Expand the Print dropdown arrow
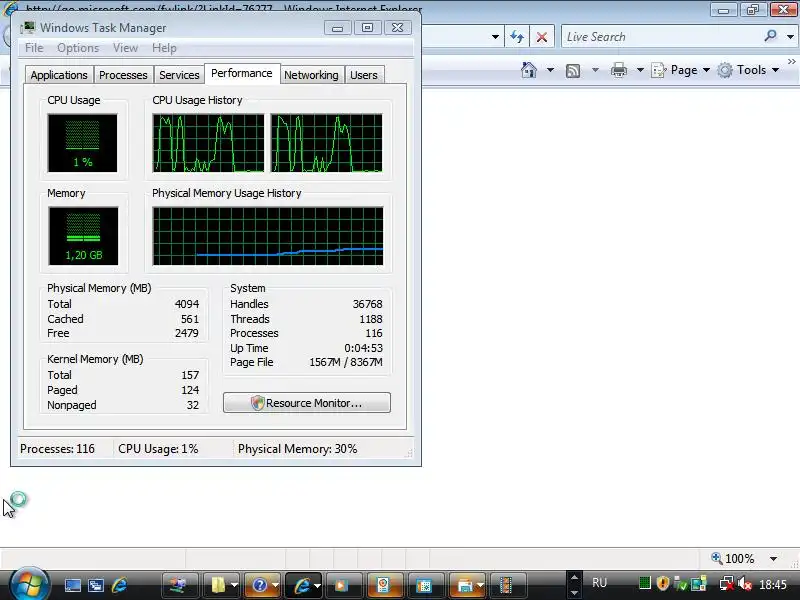 [x=640, y=70]
